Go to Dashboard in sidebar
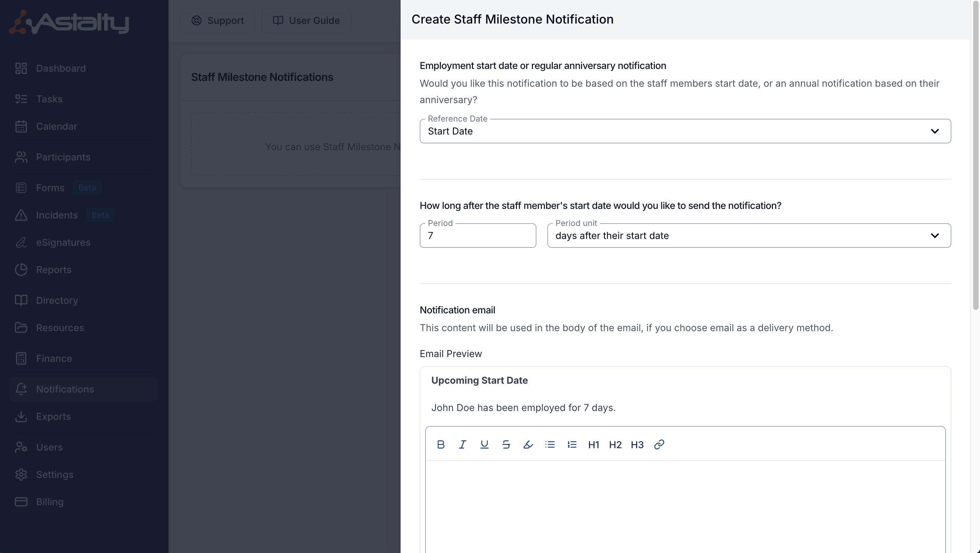The width and height of the screenshot is (980, 553). tap(61, 69)
